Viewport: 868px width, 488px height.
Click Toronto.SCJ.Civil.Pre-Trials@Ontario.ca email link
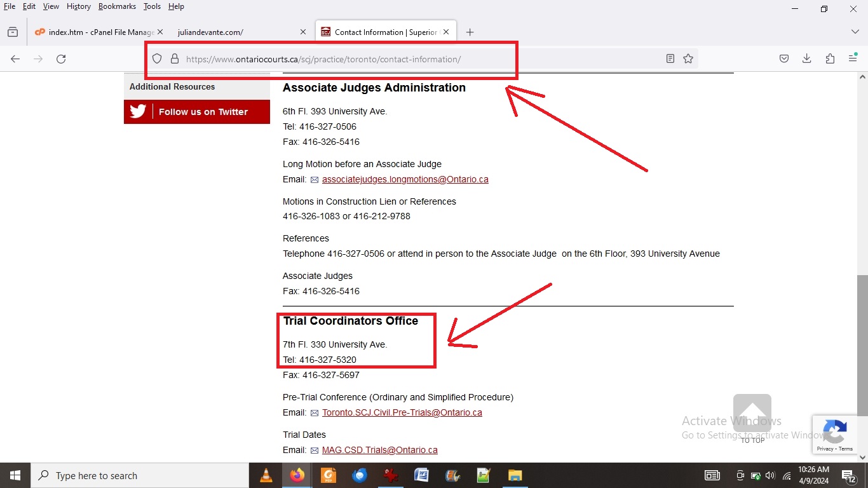click(x=402, y=413)
